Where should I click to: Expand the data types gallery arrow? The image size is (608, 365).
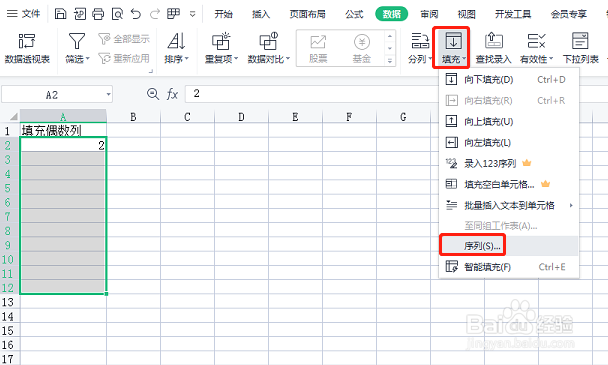click(390, 61)
